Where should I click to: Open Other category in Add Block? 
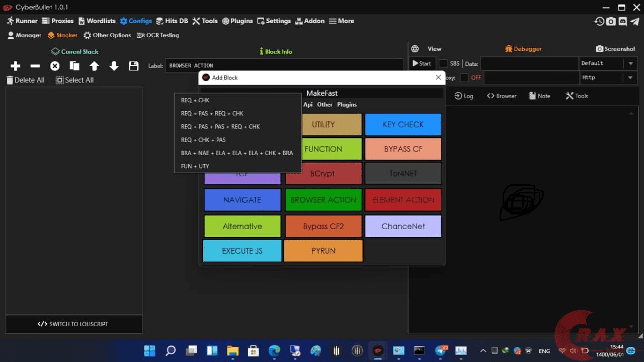325,105
